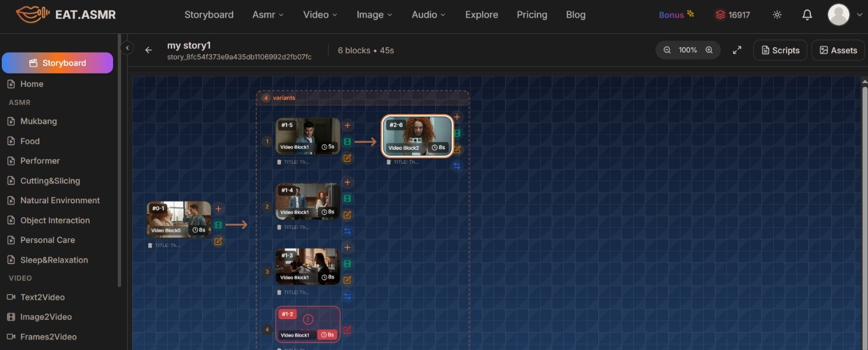The height and width of the screenshot is (350, 868).
Task: Click the red credits icon showing 16917
Action: click(721, 15)
